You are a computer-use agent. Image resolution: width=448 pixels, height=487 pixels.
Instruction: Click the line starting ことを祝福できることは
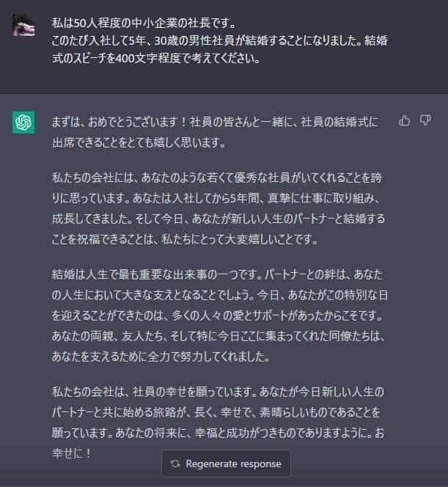pos(185,239)
